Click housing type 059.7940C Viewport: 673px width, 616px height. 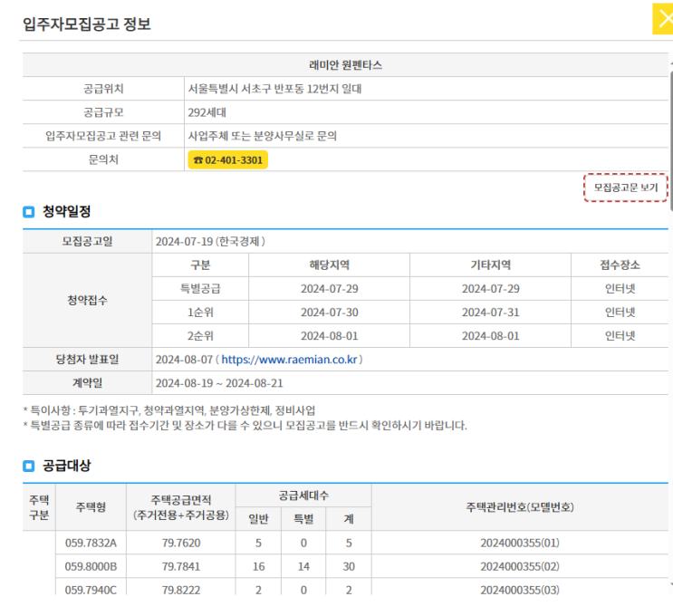(x=91, y=590)
